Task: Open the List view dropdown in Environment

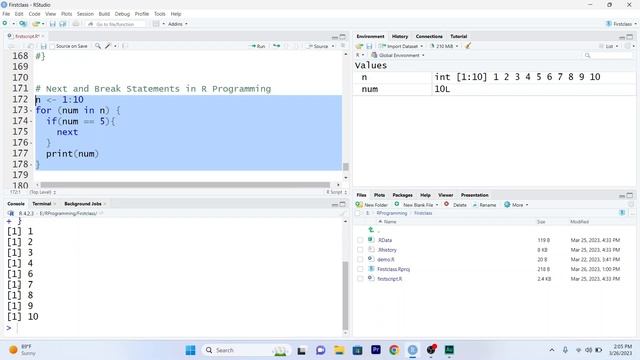Action: pos(609,46)
